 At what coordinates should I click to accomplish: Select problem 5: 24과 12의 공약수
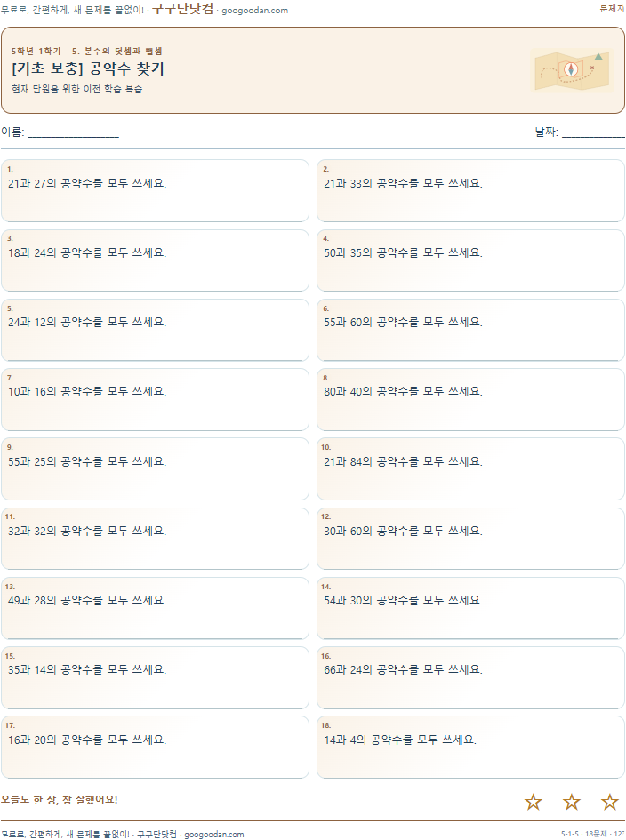(x=155, y=330)
